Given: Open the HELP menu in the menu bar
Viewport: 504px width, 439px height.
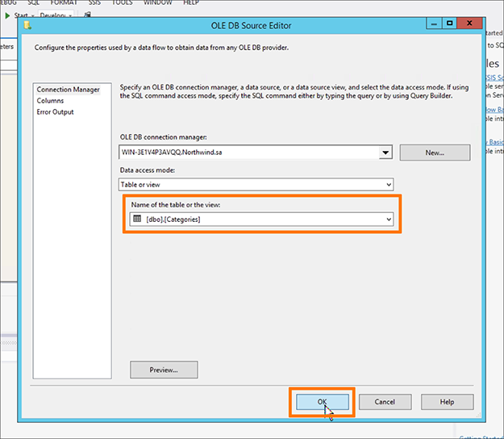Looking at the screenshot, I should (191, 2).
